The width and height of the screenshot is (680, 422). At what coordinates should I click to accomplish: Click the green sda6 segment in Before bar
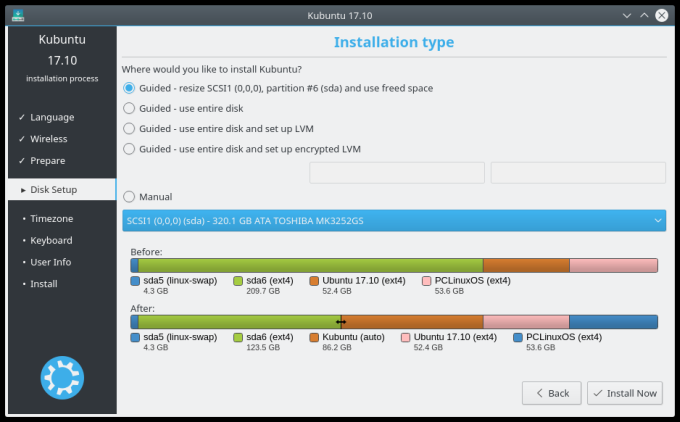310,265
